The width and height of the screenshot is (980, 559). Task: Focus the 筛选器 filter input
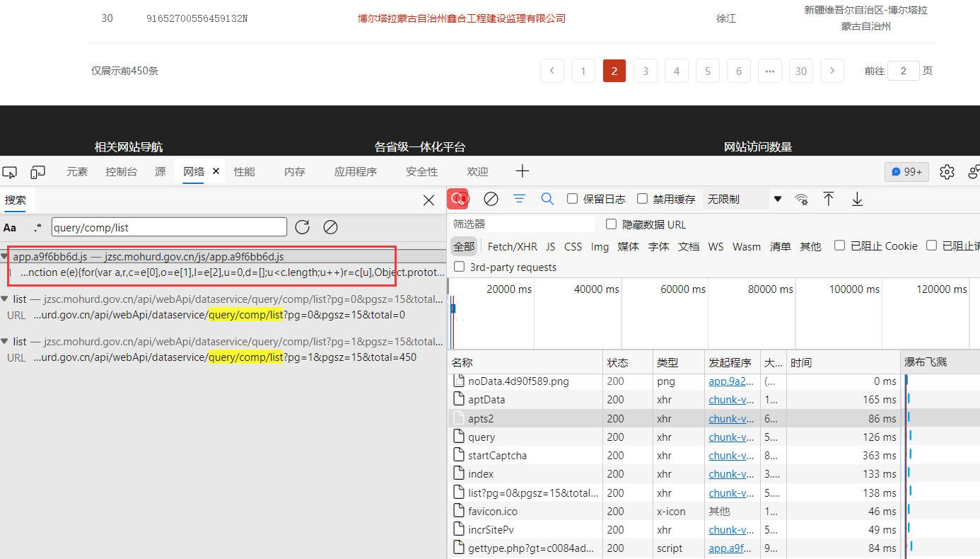click(x=522, y=224)
